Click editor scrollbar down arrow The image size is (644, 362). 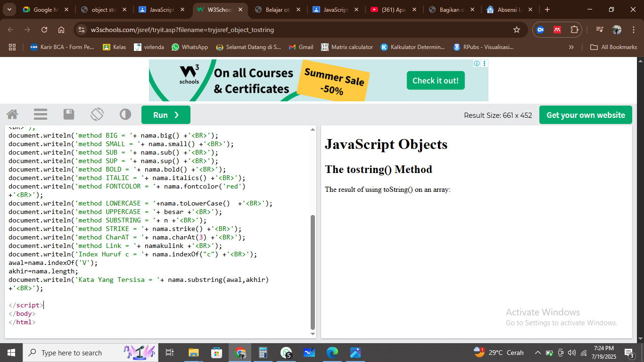[313, 334]
